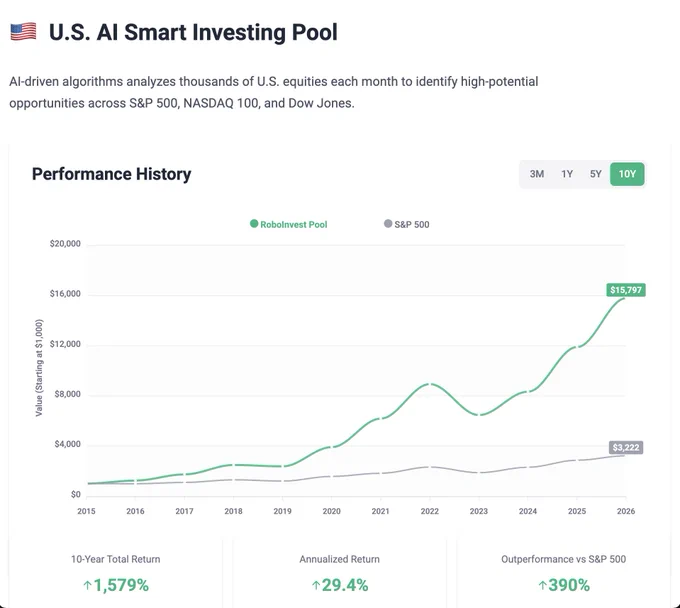680x608 pixels.
Task: Click the $3,222 S&P end label
Action: point(626,447)
